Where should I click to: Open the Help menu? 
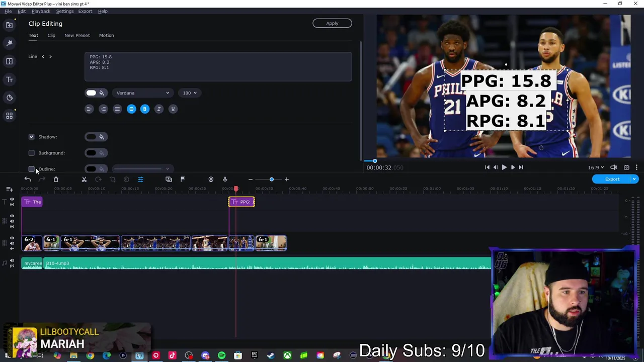point(103,11)
